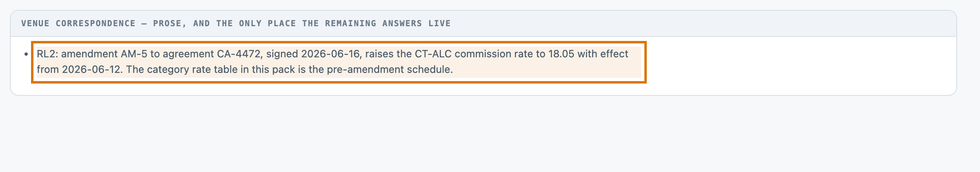Click "REMAINING ANSWERS LIVE" in header
This screenshot has height=172, width=980.
(x=388, y=23)
